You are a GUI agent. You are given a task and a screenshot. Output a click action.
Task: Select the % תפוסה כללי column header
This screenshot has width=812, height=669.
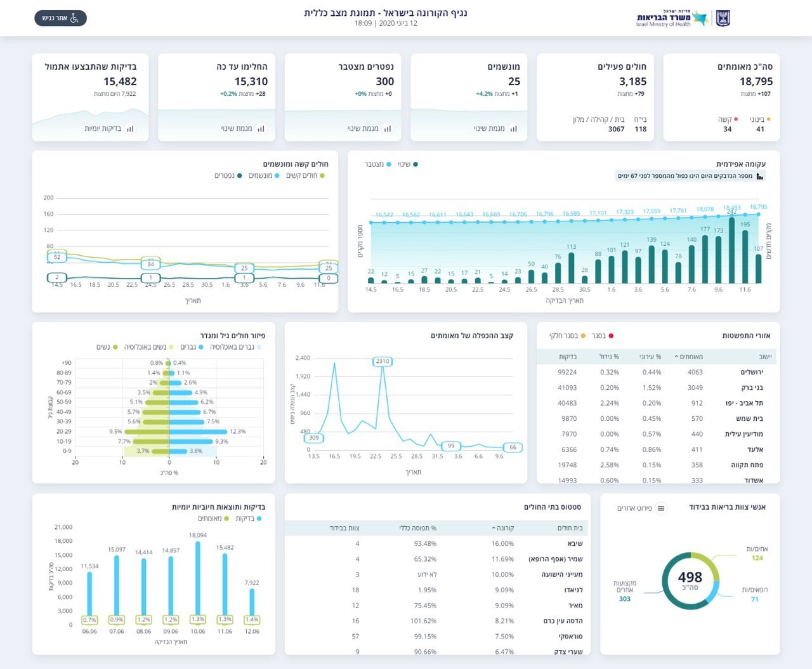pyautogui.click(x=417, y=528)
